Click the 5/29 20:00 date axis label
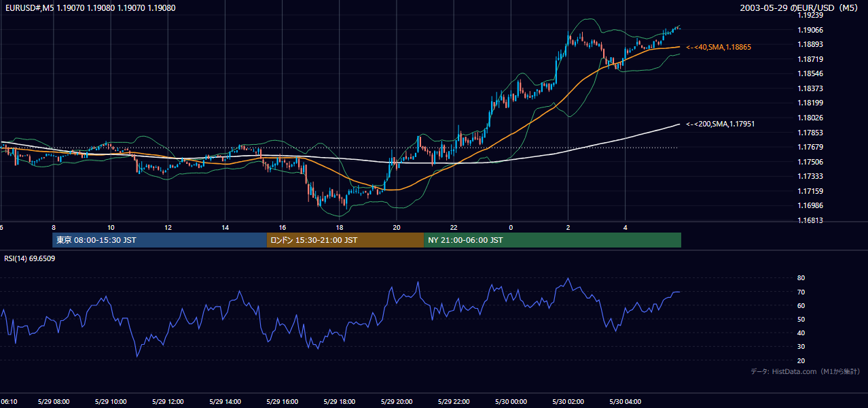Image resolution: width=868 pixels, height=408 pixels. click(x=397, y=402)
